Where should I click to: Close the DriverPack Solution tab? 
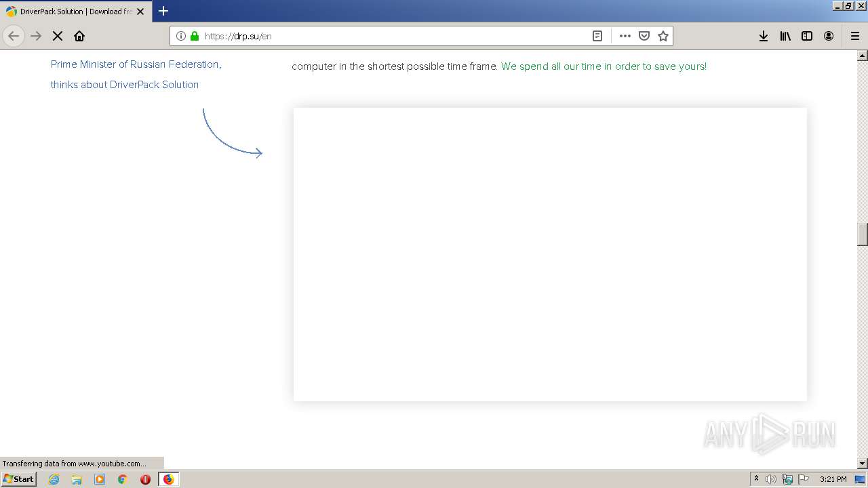point(140,12)
